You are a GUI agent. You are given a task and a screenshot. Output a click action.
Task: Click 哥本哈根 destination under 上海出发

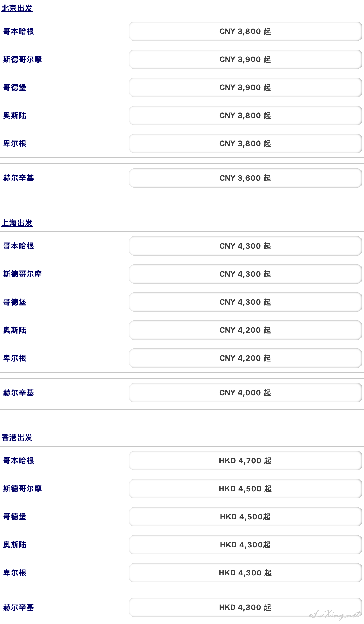click(x=19, y=246)
